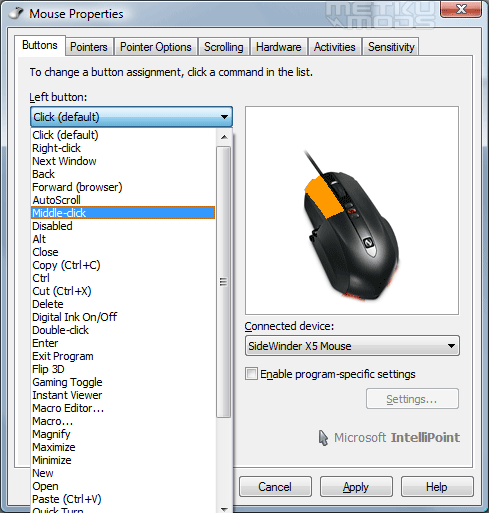
Task: Choose Exit Program command
Action: tap(123, 356)
